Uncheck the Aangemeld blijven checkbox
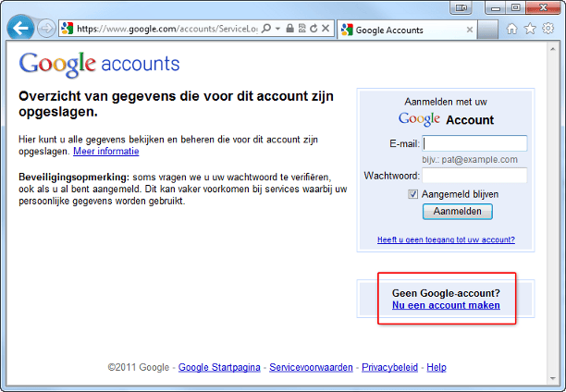Viewport: 566px width, 392px height. click(x=413, y=194)
